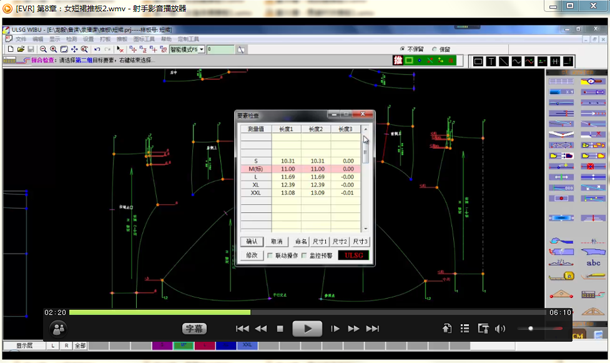Click the undo arrow icon
Image resolution: width=610 pixels, height=363 pixels.
point(97,49)
